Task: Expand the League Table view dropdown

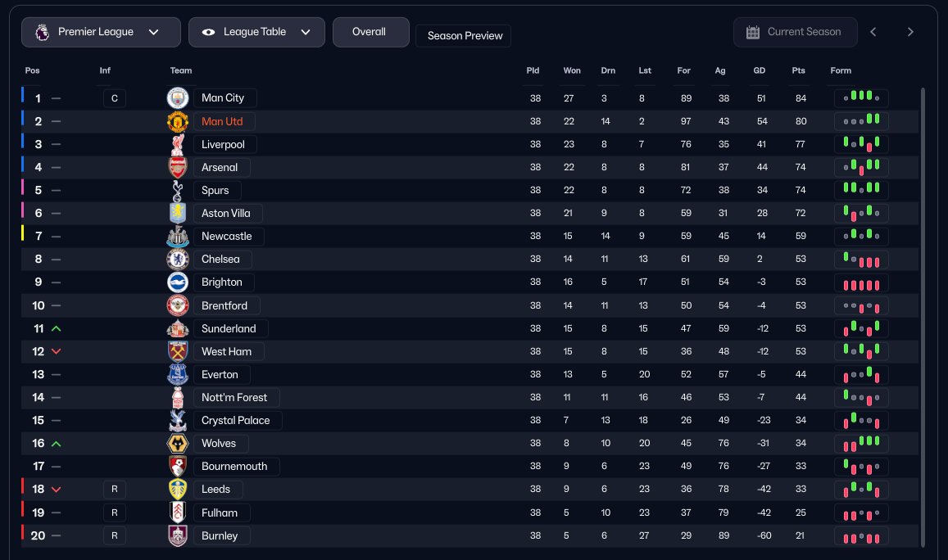Action: click(256, 32)
